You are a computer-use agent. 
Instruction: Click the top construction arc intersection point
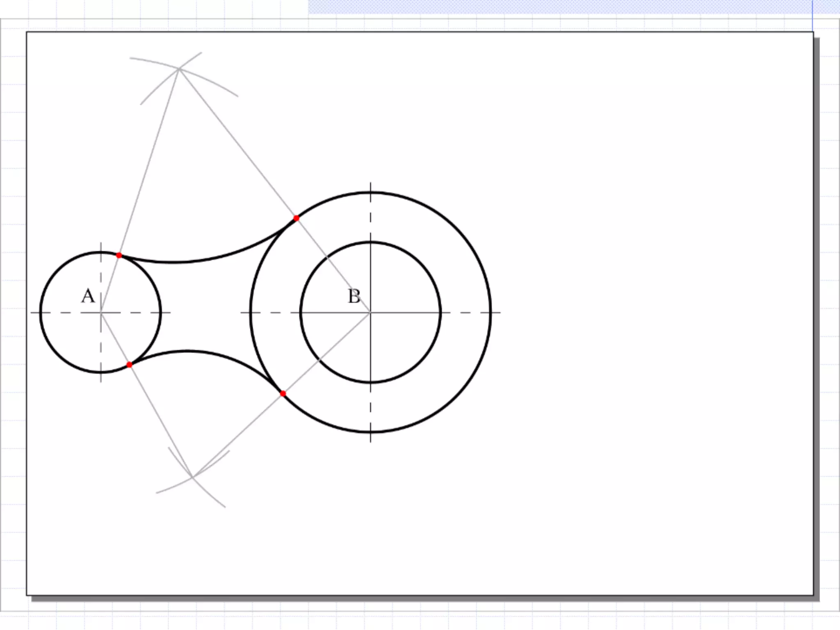click(x=179, y=69)
